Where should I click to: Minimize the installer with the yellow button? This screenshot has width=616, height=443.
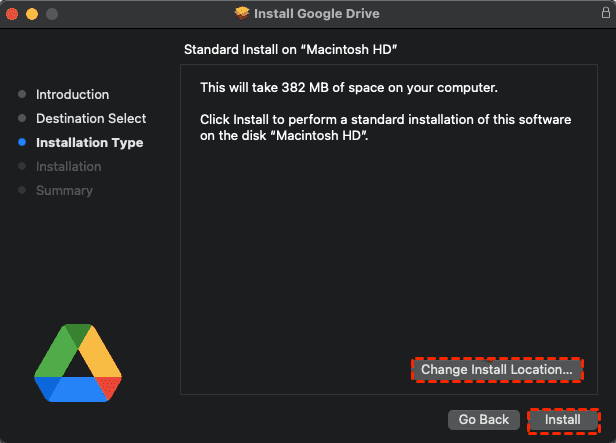click(32, 14)
